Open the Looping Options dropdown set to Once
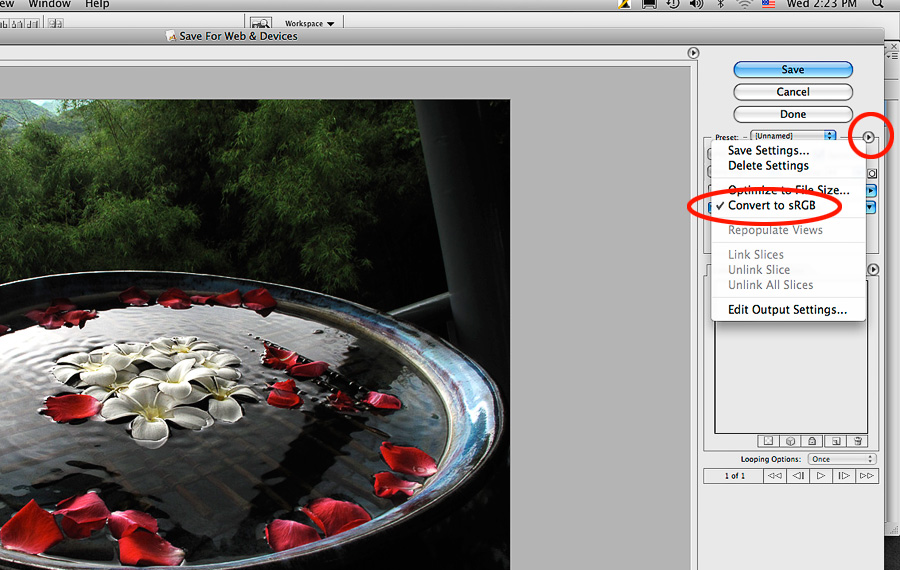Image resolution: width=900 pixels, height=570 pixels. [842, 459]
